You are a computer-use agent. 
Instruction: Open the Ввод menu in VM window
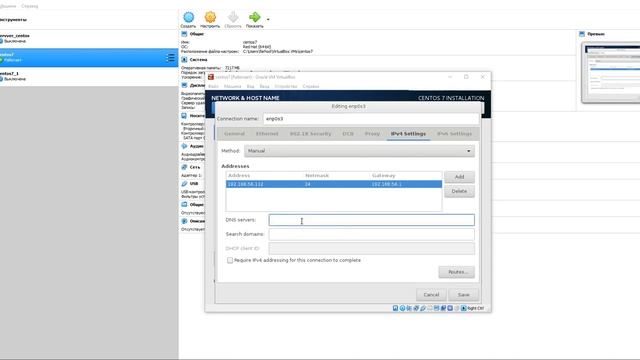264,87
